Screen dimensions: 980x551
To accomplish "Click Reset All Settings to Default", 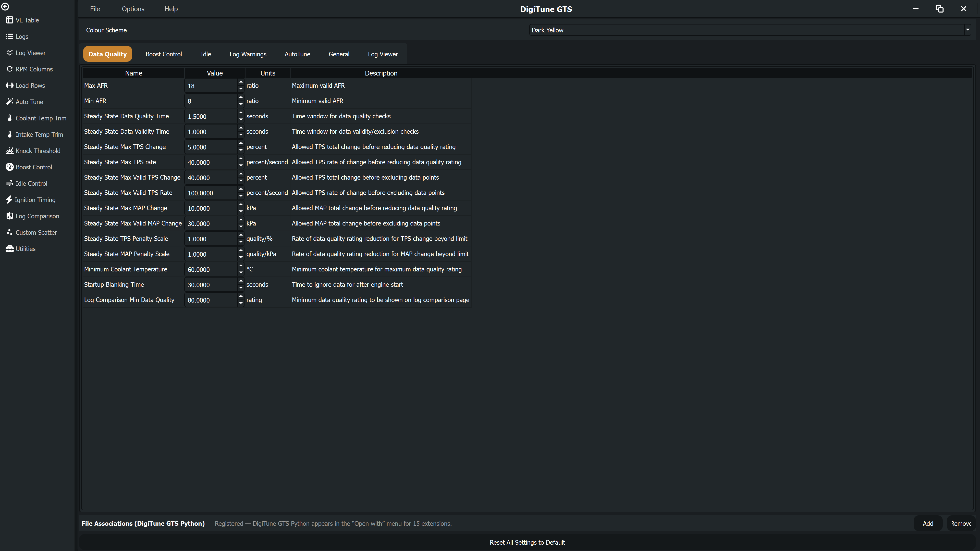I will pyautogui.click(x=527, y=543).
